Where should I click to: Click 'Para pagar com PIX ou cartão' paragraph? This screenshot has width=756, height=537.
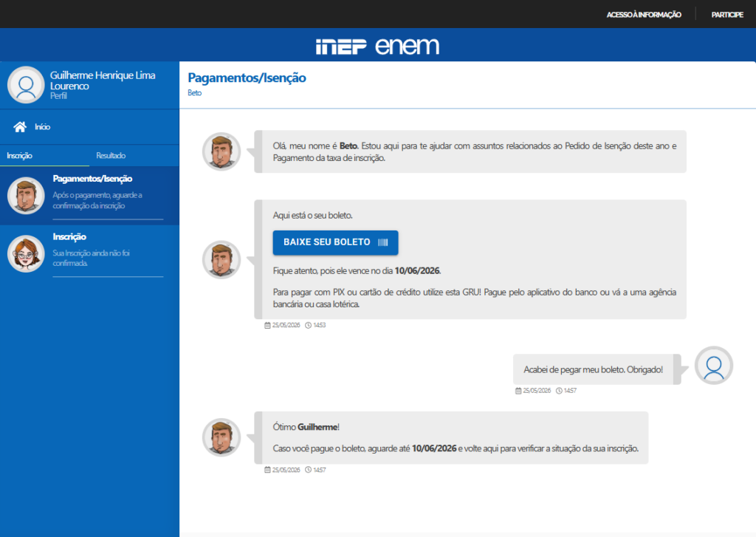475,298
